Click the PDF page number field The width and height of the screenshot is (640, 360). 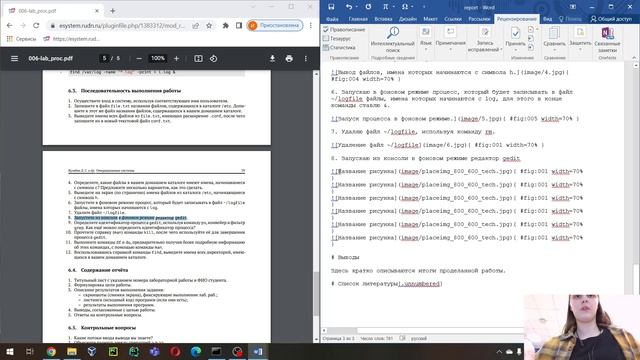(104, 58)
